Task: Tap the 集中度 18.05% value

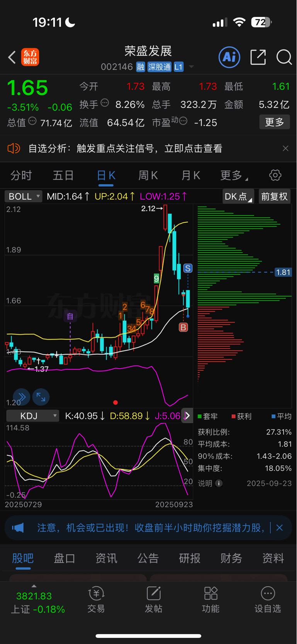Action: tap(278, 468)
